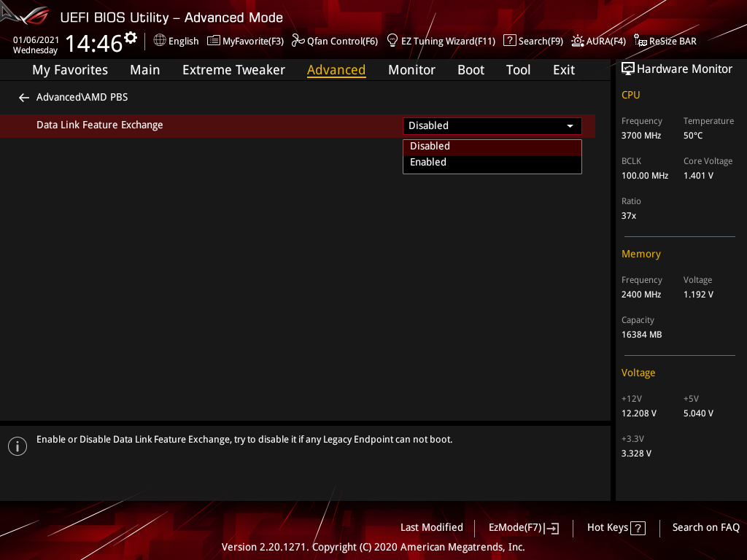Select the Advanced tab
Image resolution: width=747 pixels, height=560 pixels.
pos(336,70)
